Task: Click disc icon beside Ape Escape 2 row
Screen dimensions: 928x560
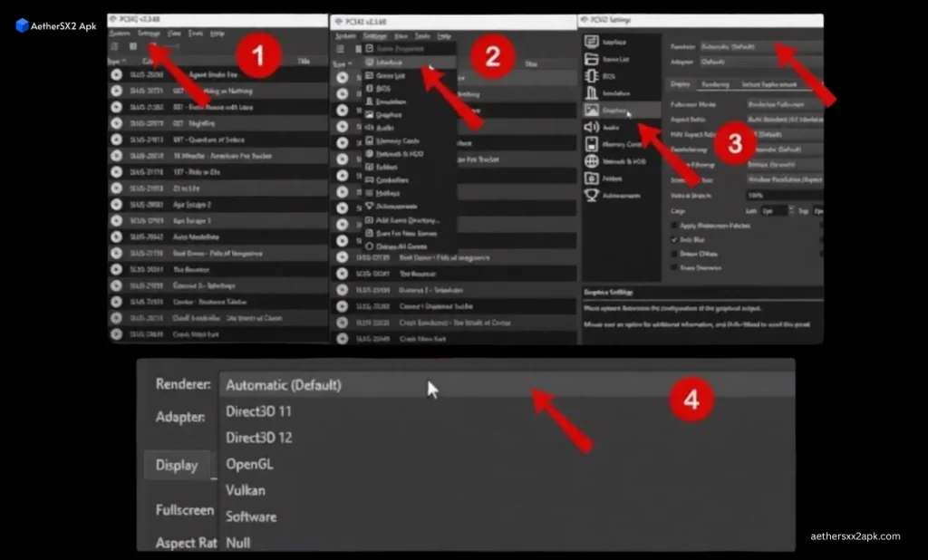Action: (x=117, y=204)
